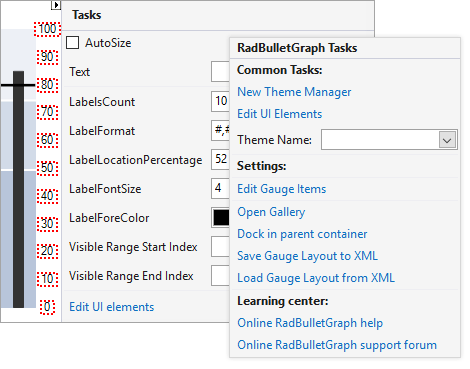Viewport: 470px width, 369px height.
Task: Select the 40 scale label
Action: (x=47, y=196)
